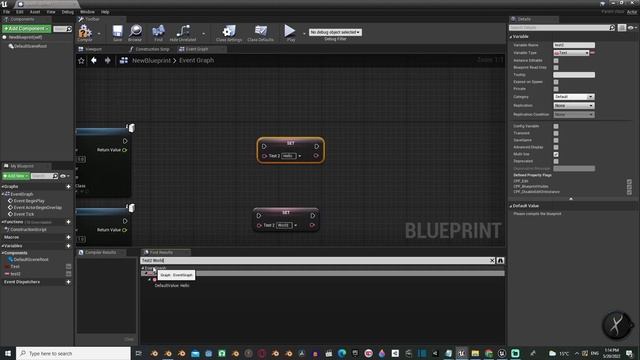The image size is (640, 360).
Task: Browse to asset with Browse icon
Action: 135,33
